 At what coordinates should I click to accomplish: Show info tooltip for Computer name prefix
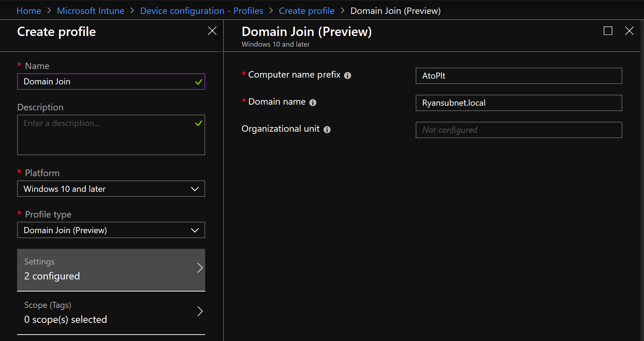[x=348, y=75]
